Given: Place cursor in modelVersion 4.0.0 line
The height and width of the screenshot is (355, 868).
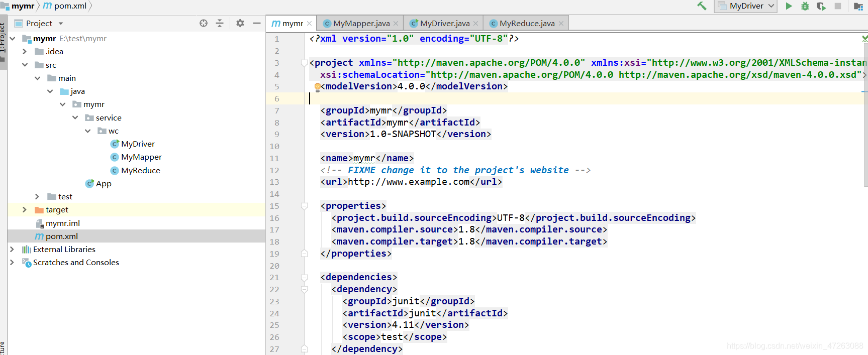Looking at the screenshot, I should 412,86.
